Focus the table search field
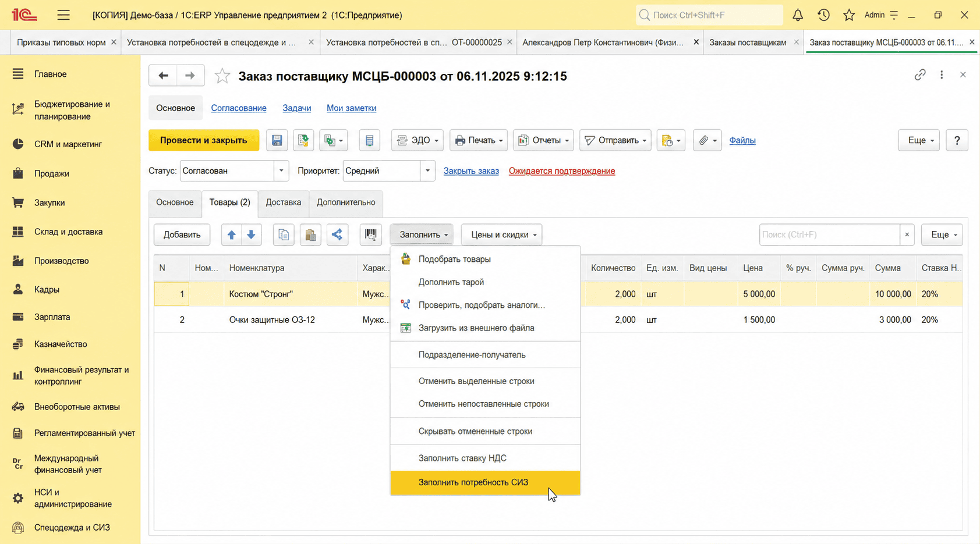The width and height of the screenshot is (980, 544). pyautogui.click(x=830, y=234)
